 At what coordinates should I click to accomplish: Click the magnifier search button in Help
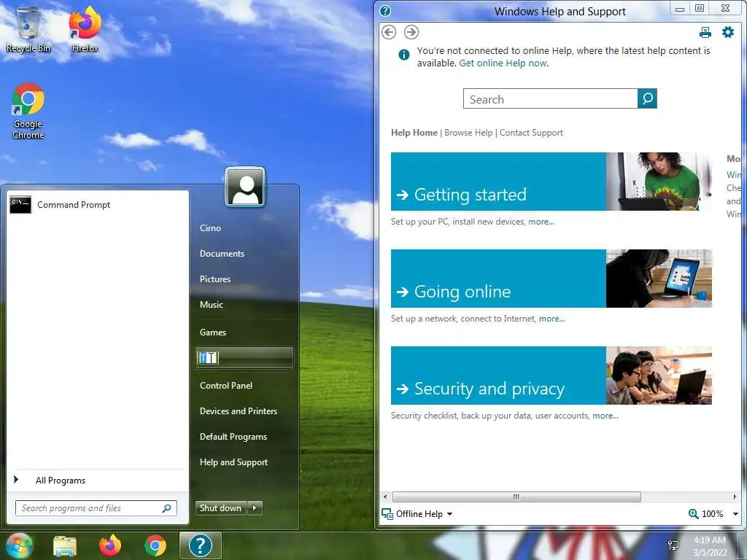pyautogui.click(x=647, y=98)
